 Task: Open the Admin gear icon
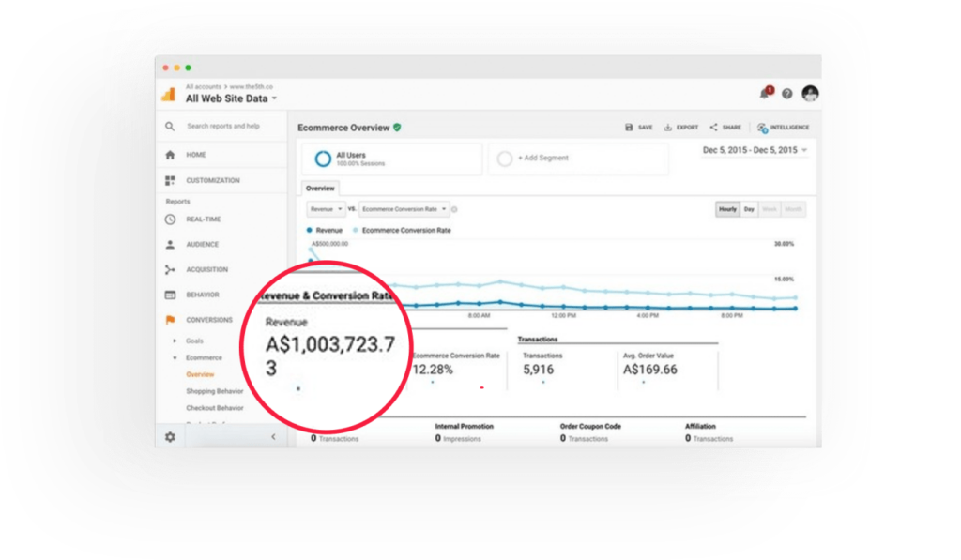171,437
